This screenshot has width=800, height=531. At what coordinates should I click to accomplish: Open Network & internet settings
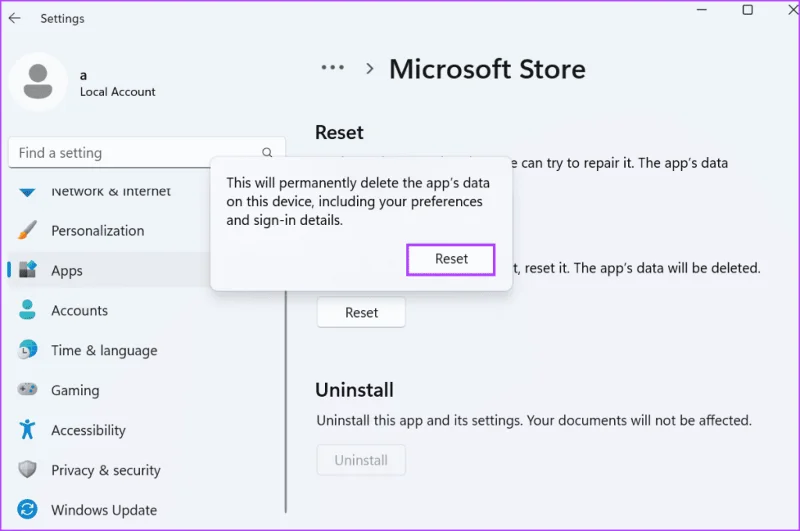click(110, 192)
